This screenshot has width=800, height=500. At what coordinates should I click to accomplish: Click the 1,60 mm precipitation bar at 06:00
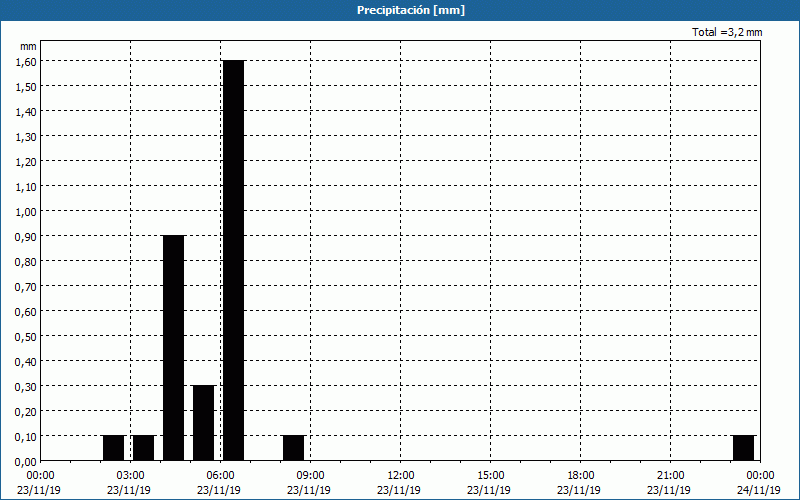234,260
